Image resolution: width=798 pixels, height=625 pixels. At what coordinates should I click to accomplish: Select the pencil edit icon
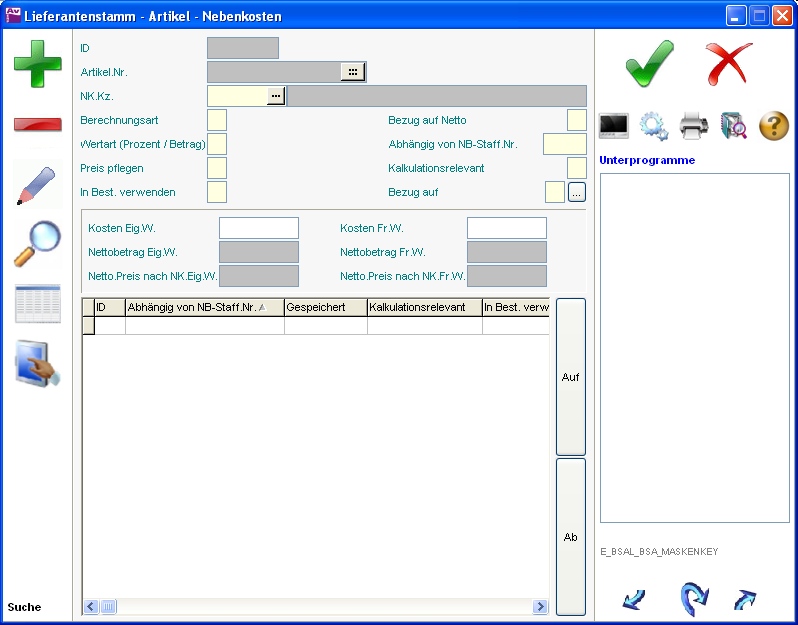37,186
